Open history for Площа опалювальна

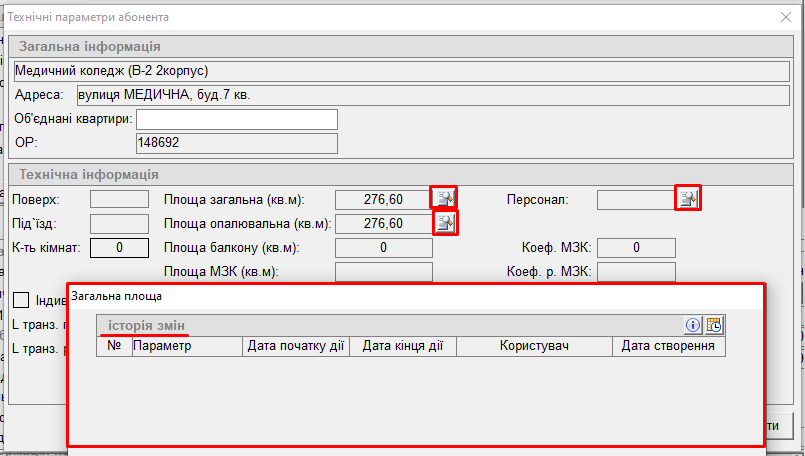coord(445,223)
